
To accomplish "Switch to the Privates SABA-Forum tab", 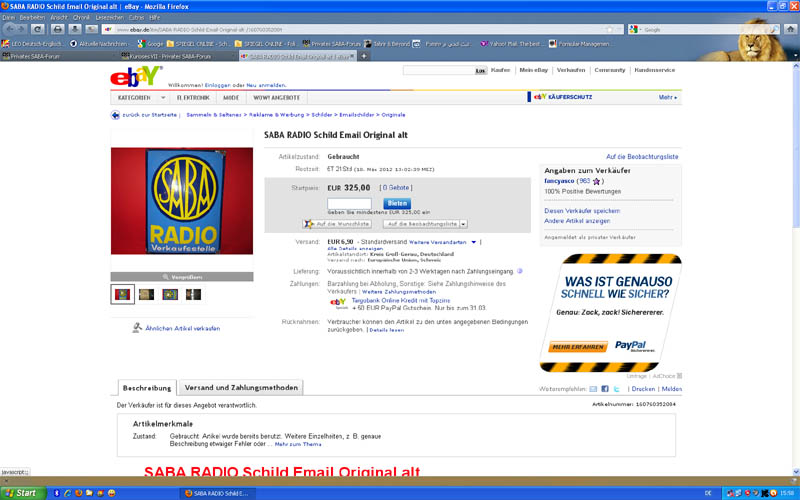I will pyautogui.click(x=59, y=56).
